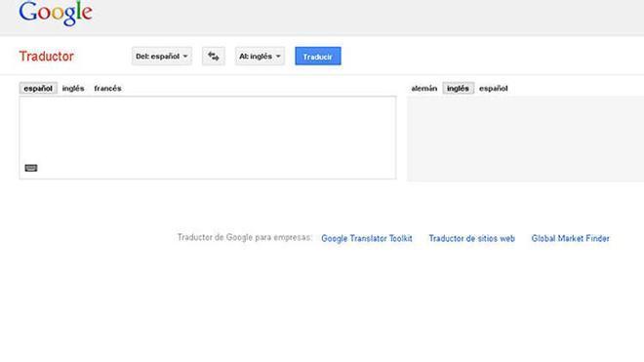644x362 pixels.
Task: Open the Google Translator Toolkit link
Action: pyautogui.click(x=366, y=238)
